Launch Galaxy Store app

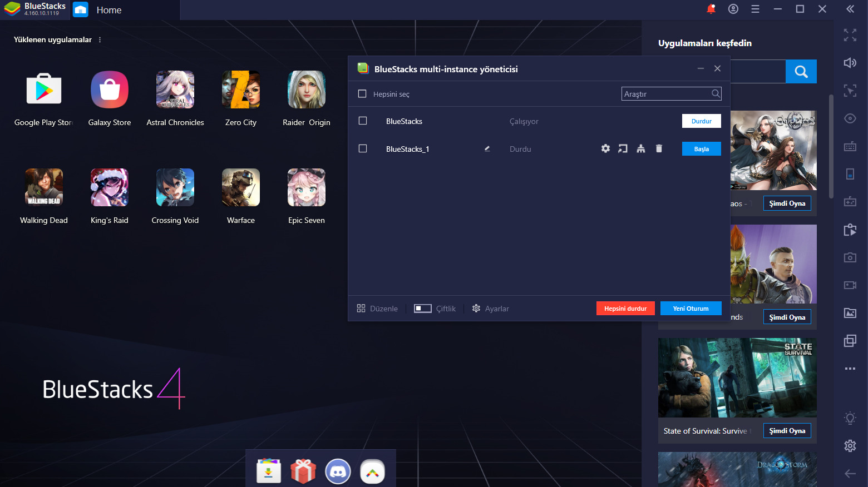(110, 90)
